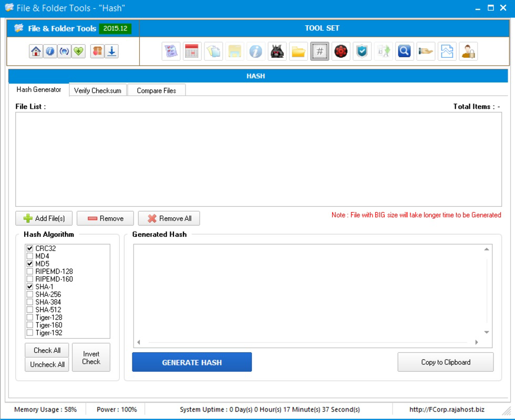Open the checklist tool icon
This screenshot has width=515, height=420.
[x=171, y=51]
